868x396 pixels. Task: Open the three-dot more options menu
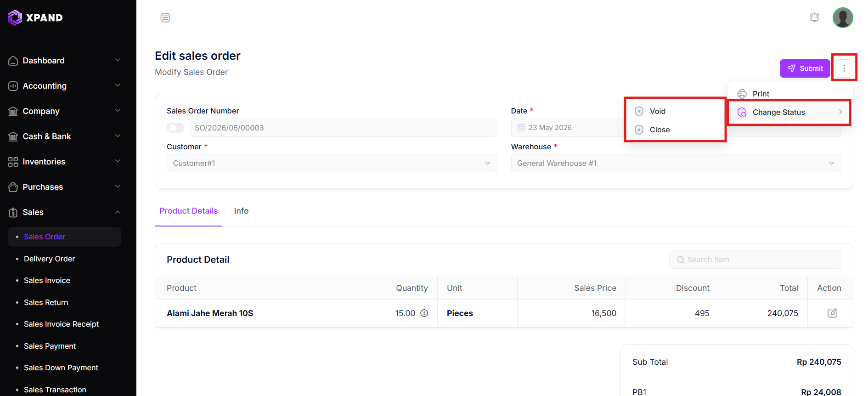click(x=844, y=68)
